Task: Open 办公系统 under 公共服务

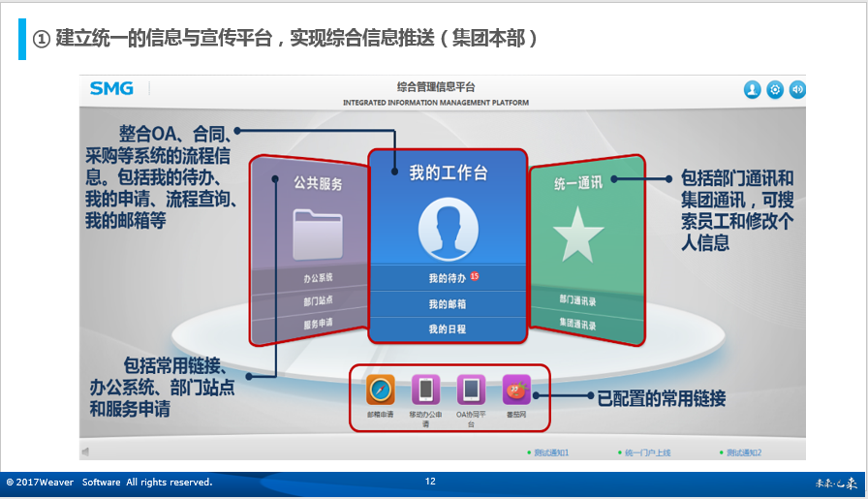Action: pos(318,278)
